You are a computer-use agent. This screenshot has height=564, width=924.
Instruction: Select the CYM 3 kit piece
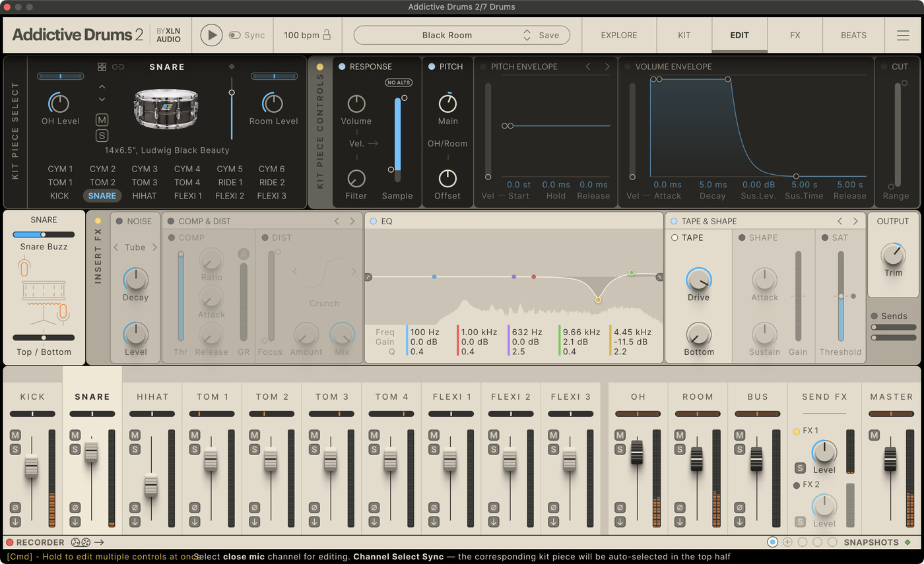click(x=145, y=169)
